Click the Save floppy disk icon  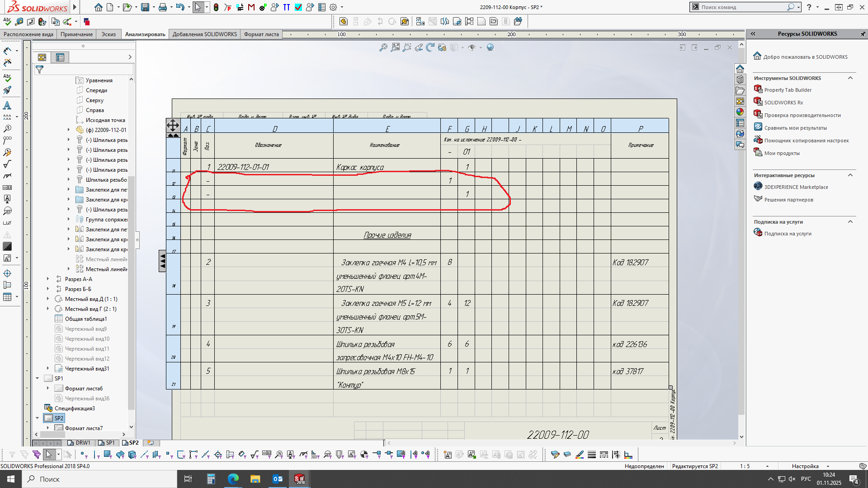click(145, 7)
